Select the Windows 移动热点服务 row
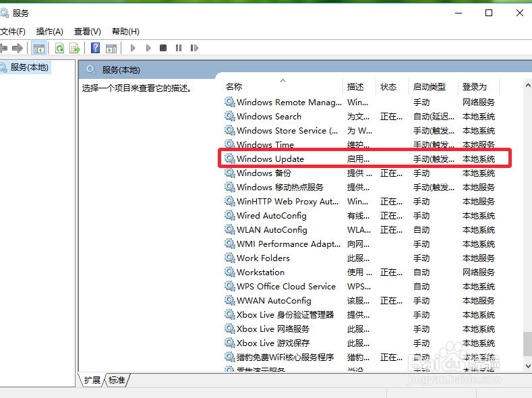Image resolution: width=532 pixels, height=398 pixels. 361,188
